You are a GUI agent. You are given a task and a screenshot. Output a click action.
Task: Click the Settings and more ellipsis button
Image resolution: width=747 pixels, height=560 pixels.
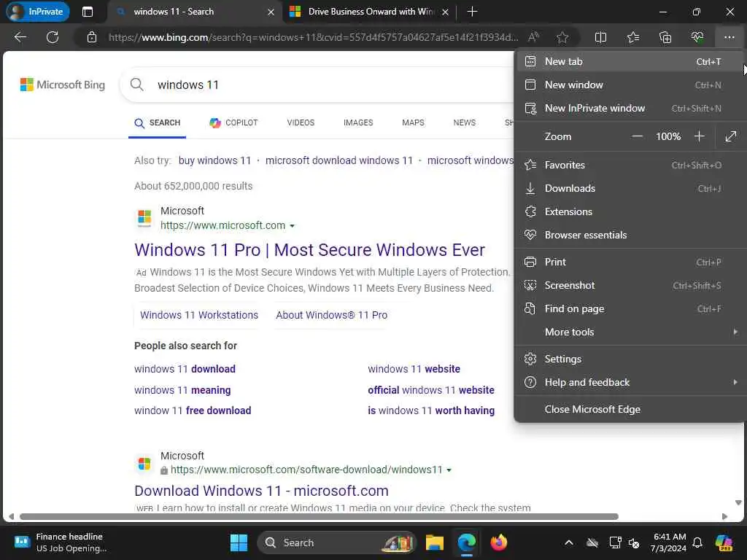point(729,37)
